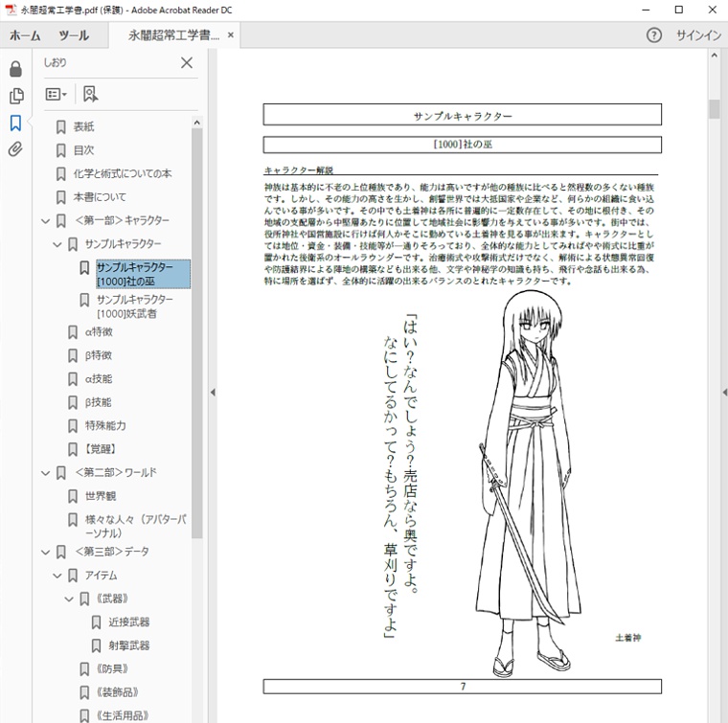Collapse the アイテム bookmark

click(x=57, y=576)
